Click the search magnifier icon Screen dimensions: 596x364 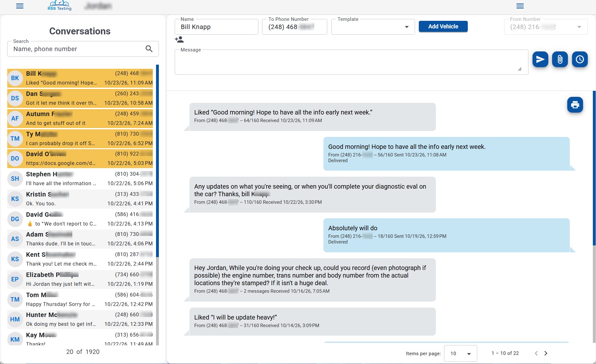coord(149,49)
